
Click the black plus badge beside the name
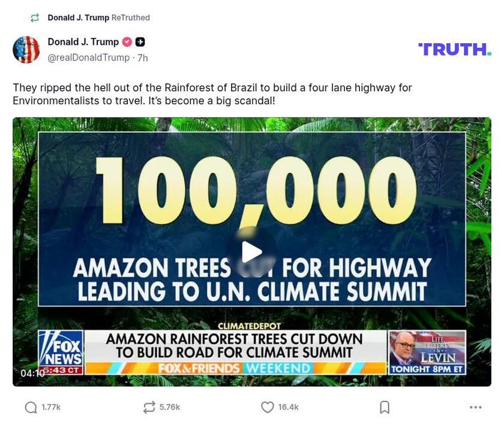click(x=140, y=42)
